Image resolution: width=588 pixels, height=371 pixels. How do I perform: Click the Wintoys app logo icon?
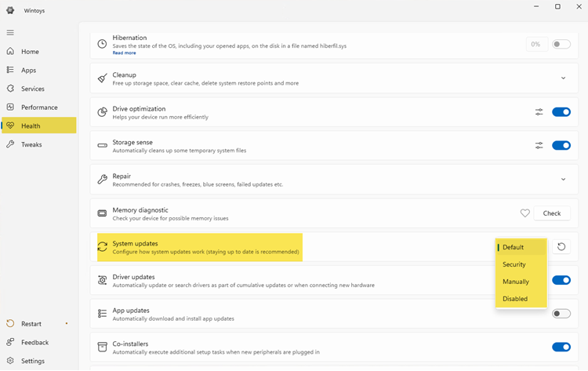coord(10,7)
